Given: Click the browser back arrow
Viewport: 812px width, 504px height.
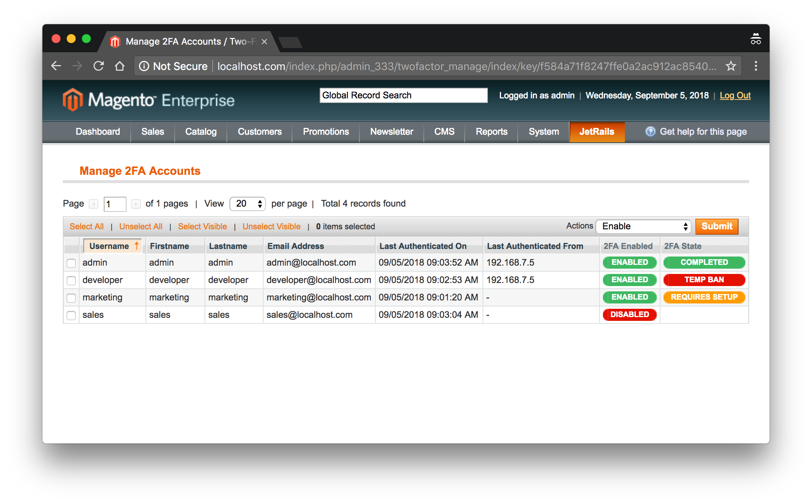Looking at the screenshot, I should pyautogui.click(x=56, y=66).
